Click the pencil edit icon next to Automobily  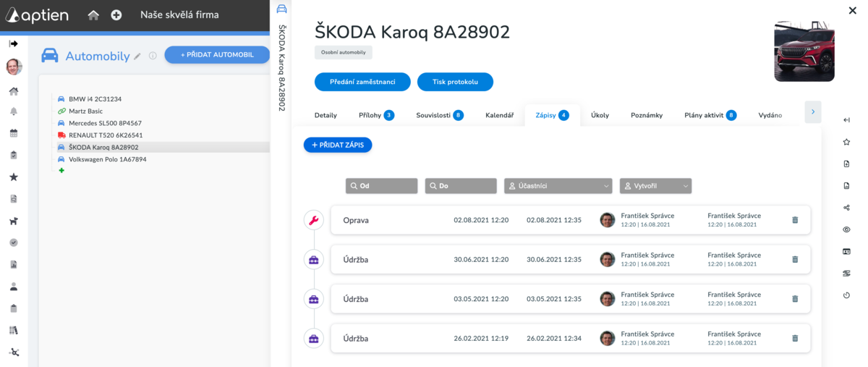coord(137,56)
